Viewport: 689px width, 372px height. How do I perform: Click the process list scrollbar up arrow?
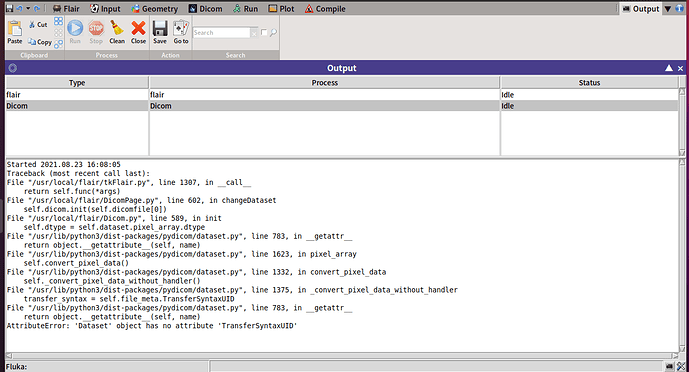pos(682,91)
